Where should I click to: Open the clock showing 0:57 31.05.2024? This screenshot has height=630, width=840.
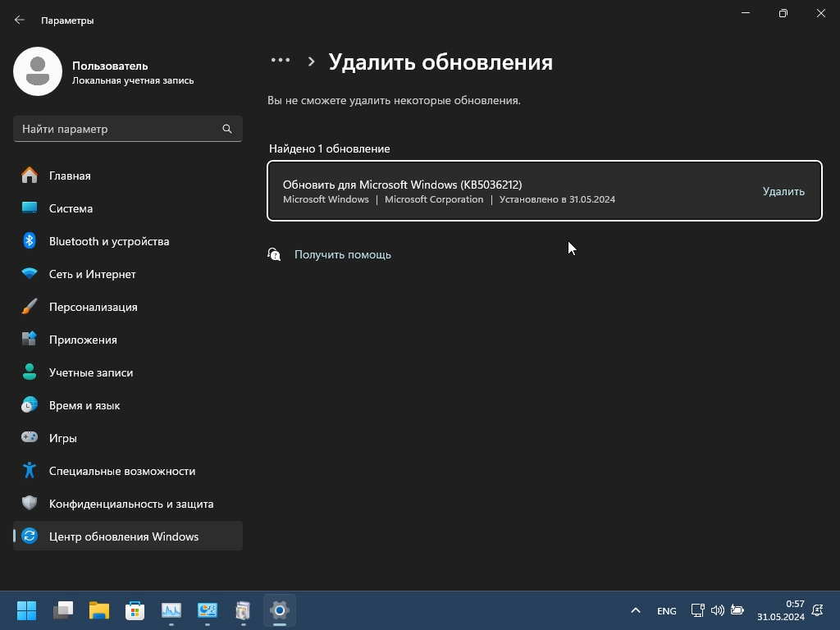click(781, 610)
